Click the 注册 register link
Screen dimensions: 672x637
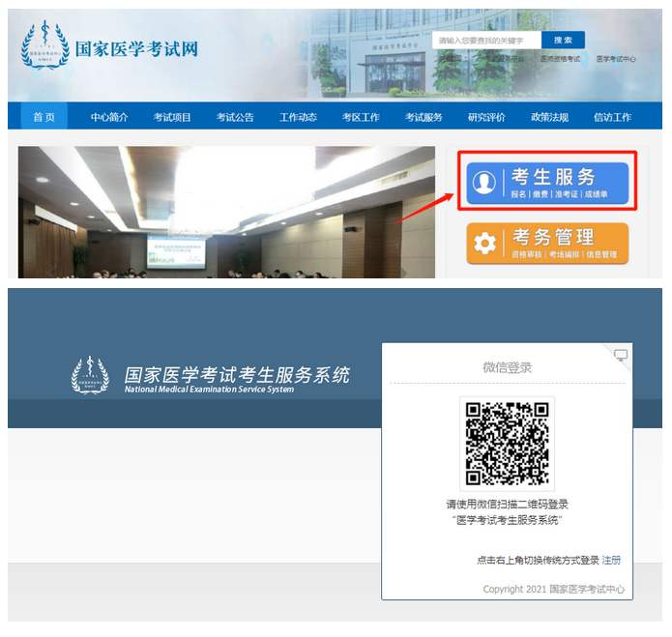pyautogui.click(x=611, y=560)
